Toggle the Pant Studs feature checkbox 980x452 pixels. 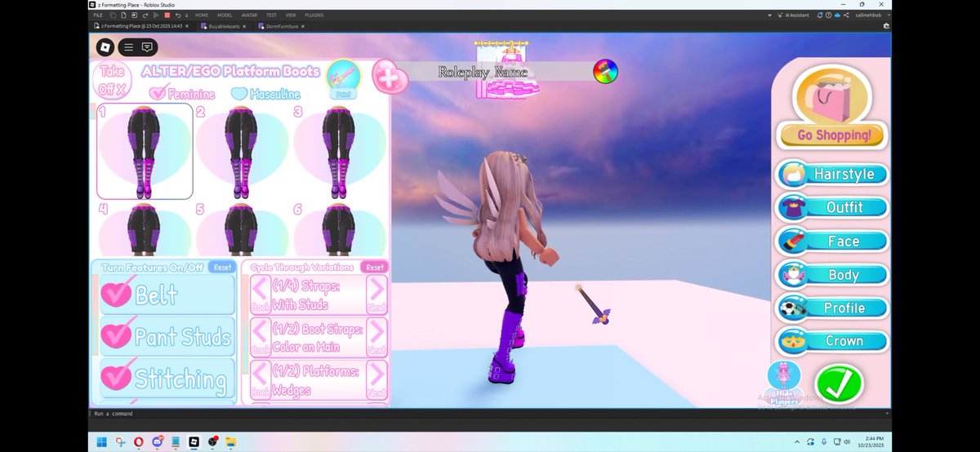116,336
